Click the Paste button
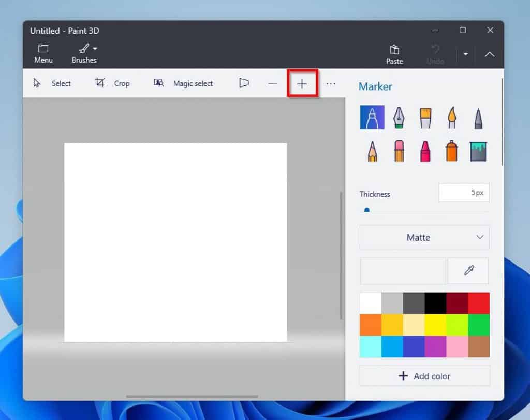530x420 pixels. coord(394,54)
